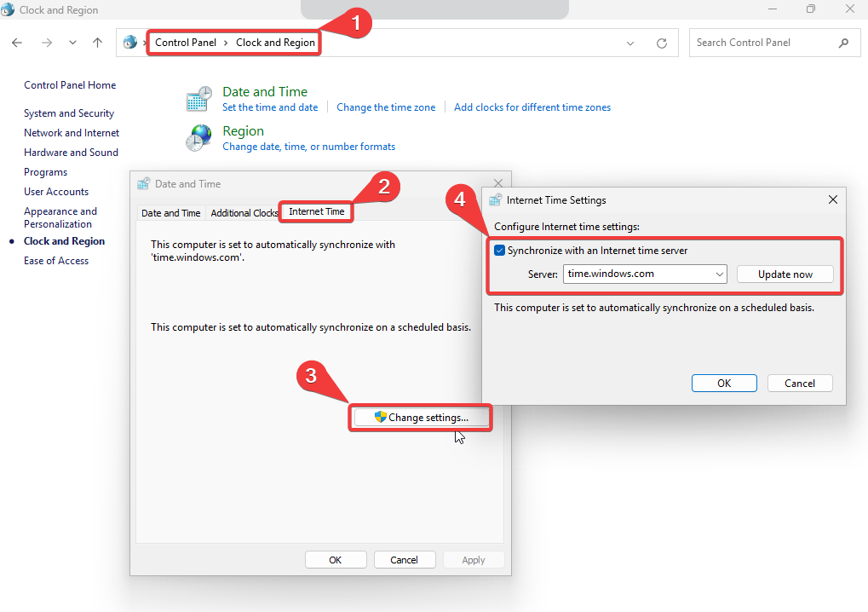Click the Date and Time dialog title icon
Viewport: 868px width, 612px height.
pos(143,184)
